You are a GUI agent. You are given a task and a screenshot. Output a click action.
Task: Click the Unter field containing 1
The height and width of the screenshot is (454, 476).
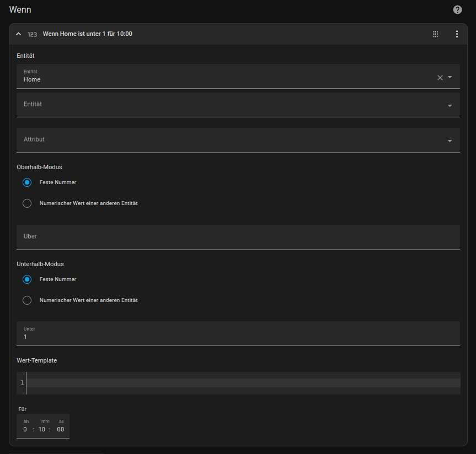click(x=238, y=334)
